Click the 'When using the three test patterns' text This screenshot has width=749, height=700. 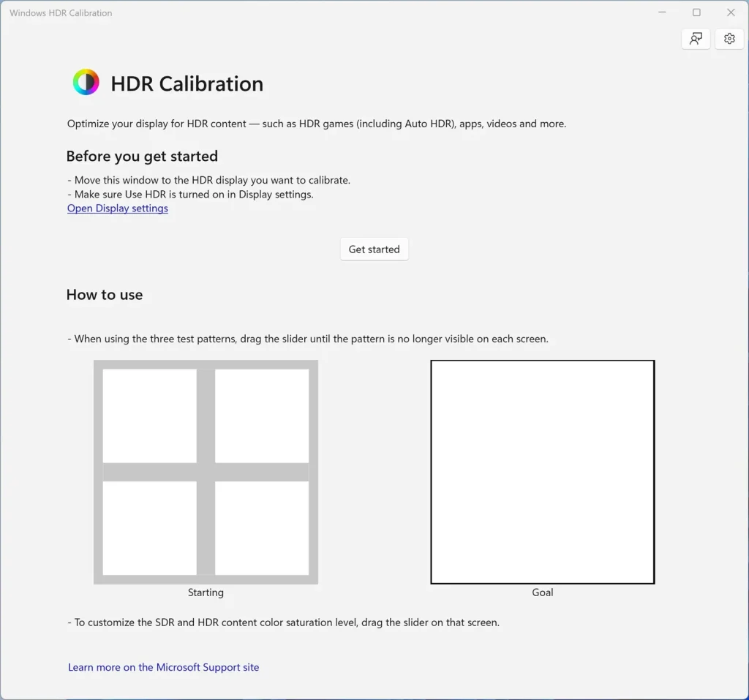(x=308, y=339)
